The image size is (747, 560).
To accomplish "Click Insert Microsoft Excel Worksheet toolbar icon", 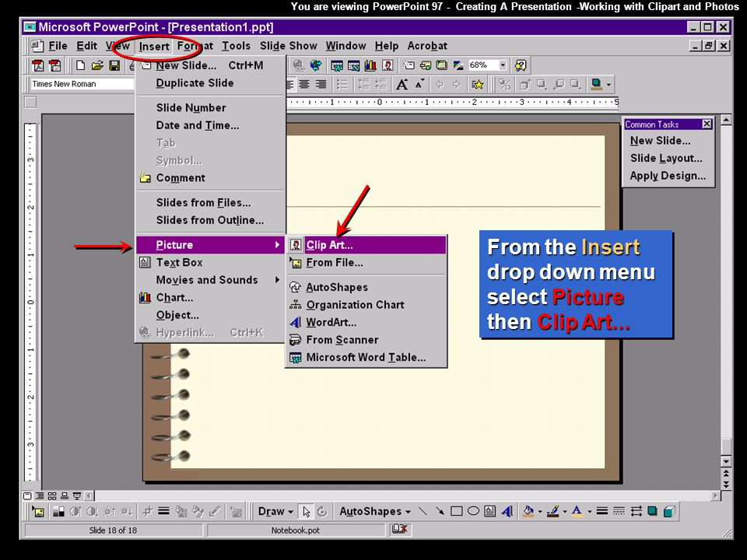I will coord(353,65).
